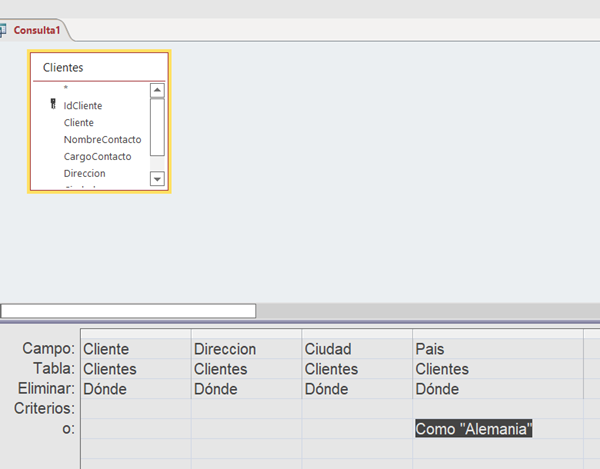600x469 pixels.
Task: Select the Consulta1 query tab
Action: [x=37, y=30]
